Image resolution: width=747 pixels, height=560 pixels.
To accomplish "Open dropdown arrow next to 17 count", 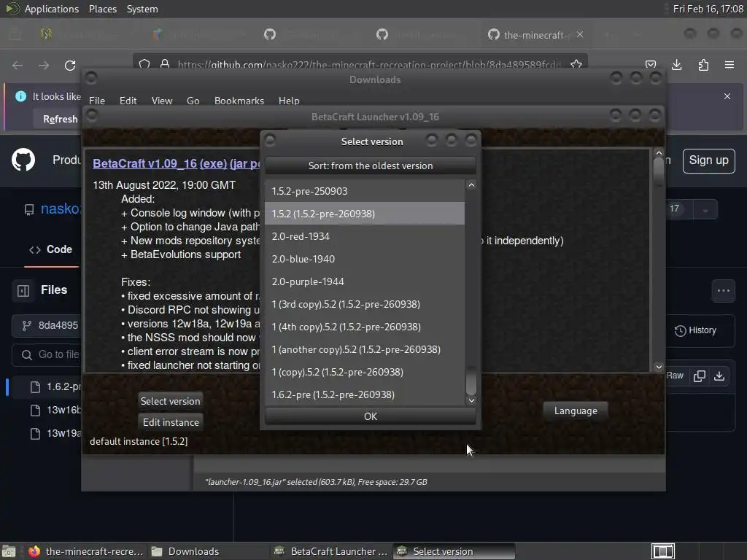I will click(x=705, y=209).
